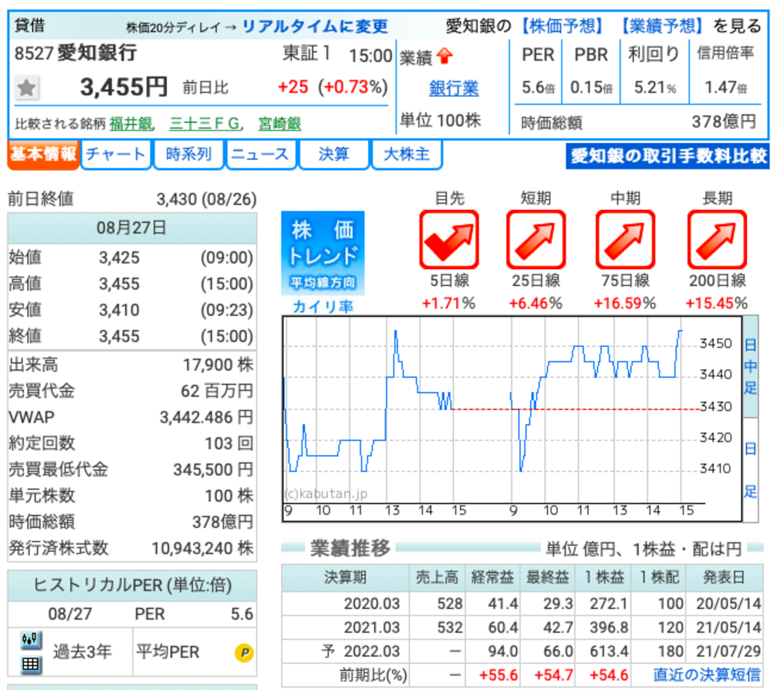
Task: Select the 大株主 tab
Action: [407, 154]
